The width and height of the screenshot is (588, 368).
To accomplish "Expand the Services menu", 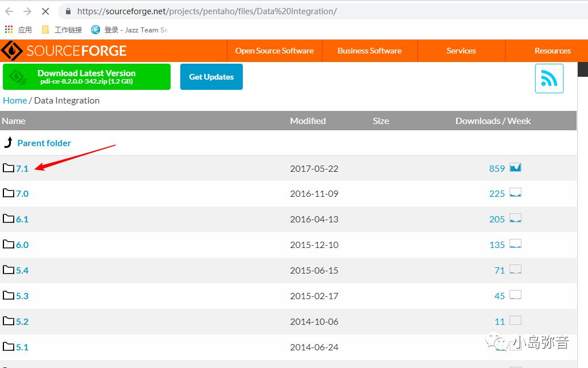I will click(461, 51).
